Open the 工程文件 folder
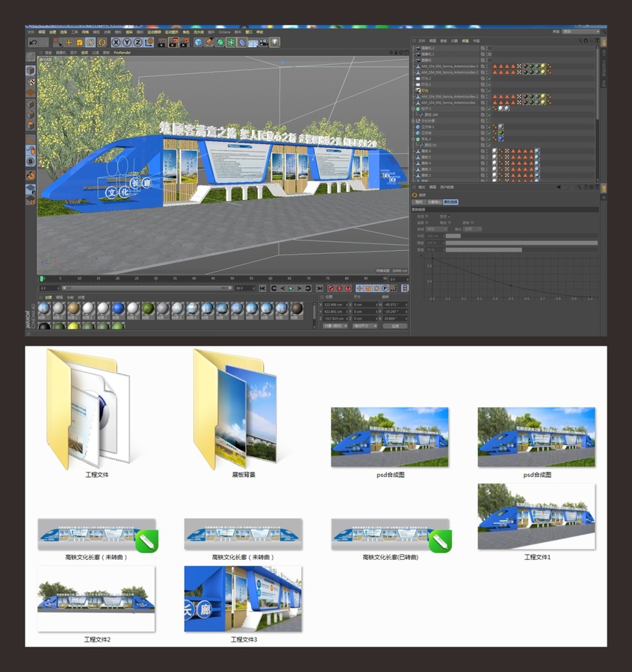 tap(87, 414)
